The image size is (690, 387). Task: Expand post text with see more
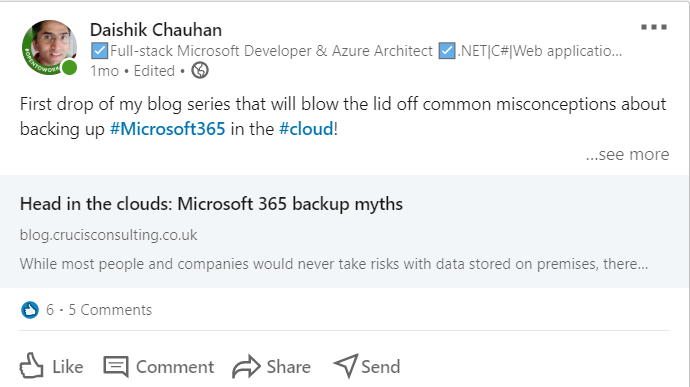click(627, 154)
